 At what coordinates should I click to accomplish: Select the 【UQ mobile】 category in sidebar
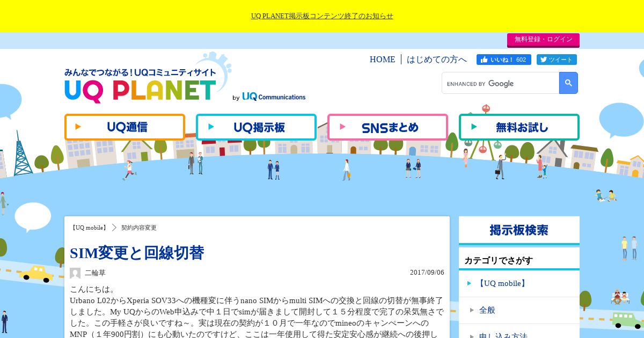519,283
